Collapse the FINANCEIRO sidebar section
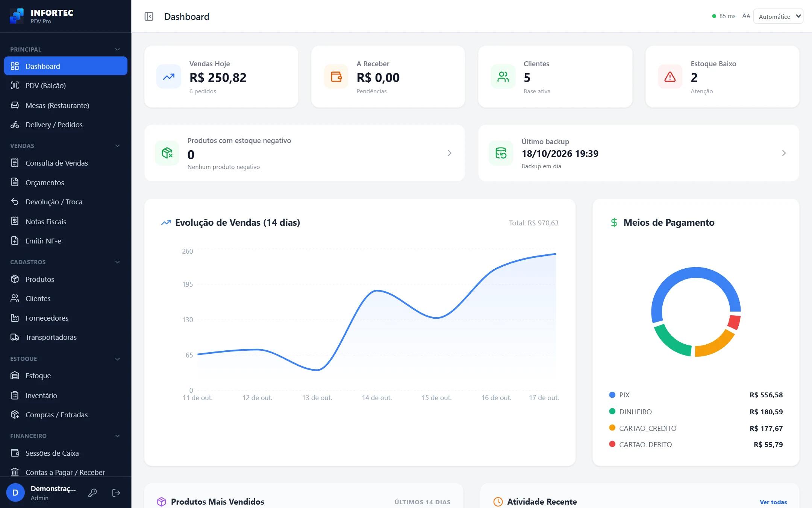The image size is (812, 508). (117, 436)
